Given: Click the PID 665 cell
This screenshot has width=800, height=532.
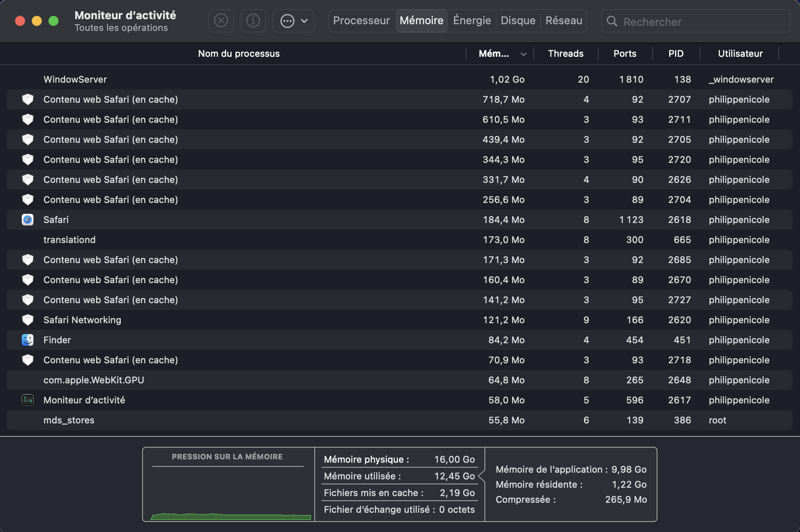Looking at the screenshot, I should point(682,240).
